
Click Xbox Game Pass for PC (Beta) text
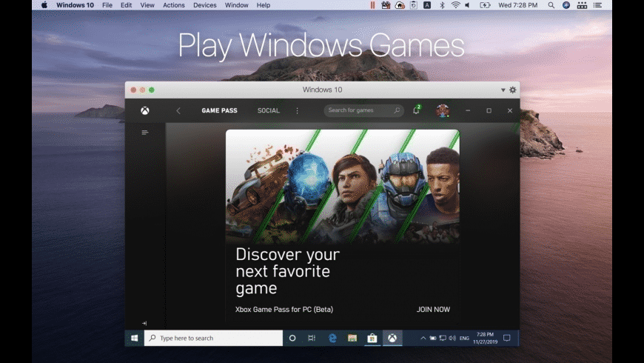click(x=284, y=309)
